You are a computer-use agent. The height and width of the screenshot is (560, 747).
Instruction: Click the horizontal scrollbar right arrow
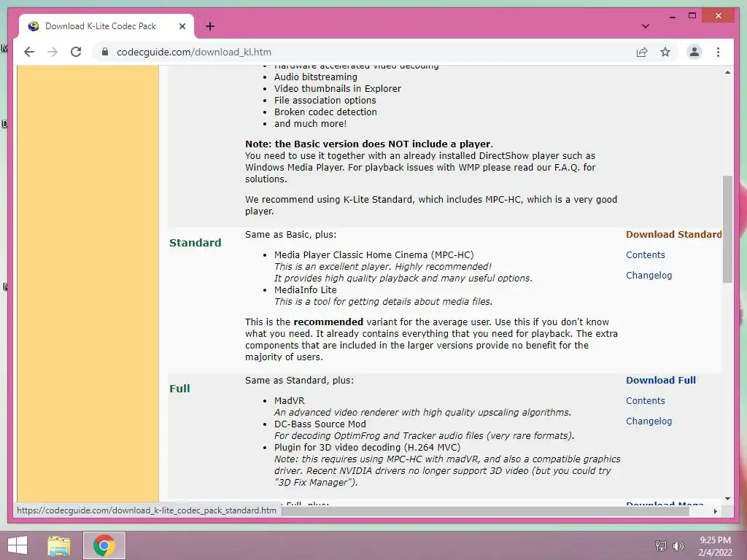(715, 511)
